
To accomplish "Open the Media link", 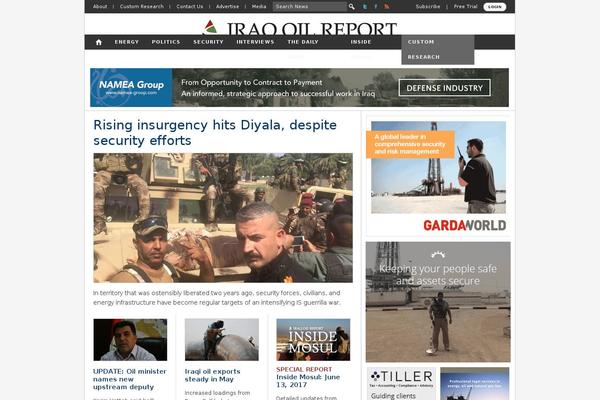I will tap(259, 7).
